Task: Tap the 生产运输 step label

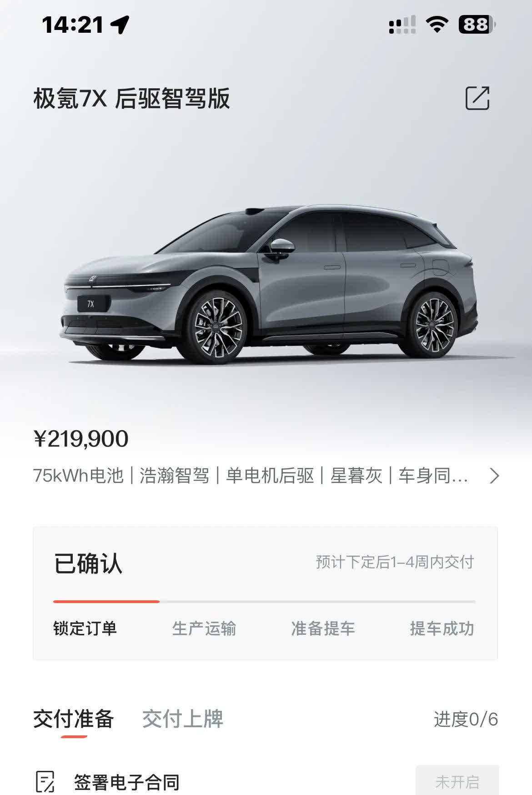Action: point(204,629)
